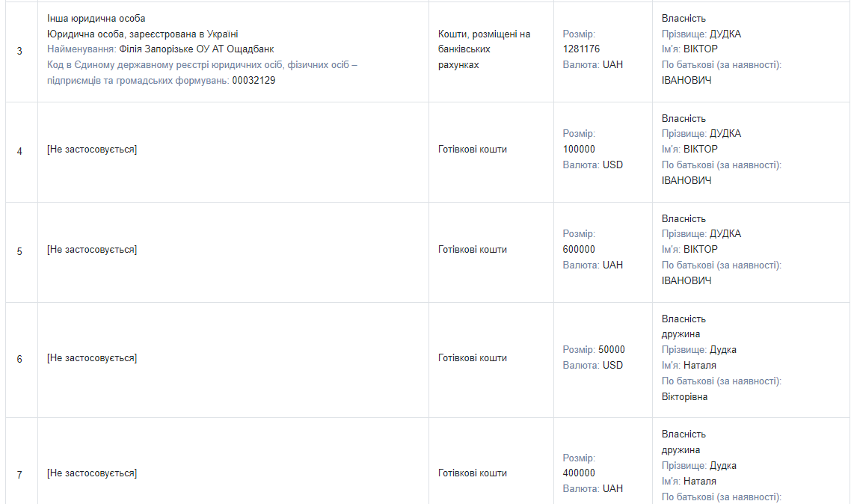The width and height of the screenshot is (854, 504).
Task: Click 'Готівкові кошти' in row 7
Action: click(473, 473)
